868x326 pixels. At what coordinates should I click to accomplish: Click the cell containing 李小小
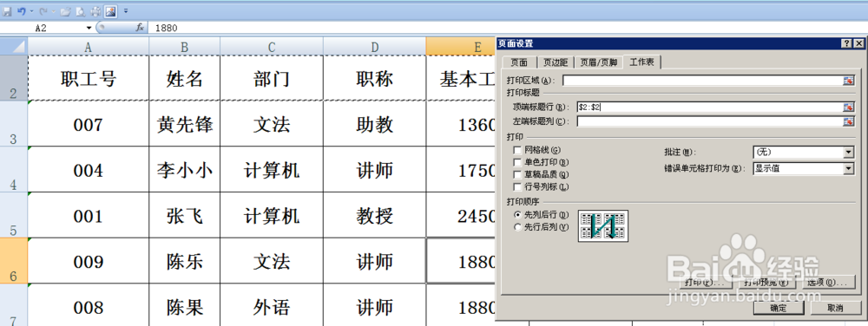[184, 170]
